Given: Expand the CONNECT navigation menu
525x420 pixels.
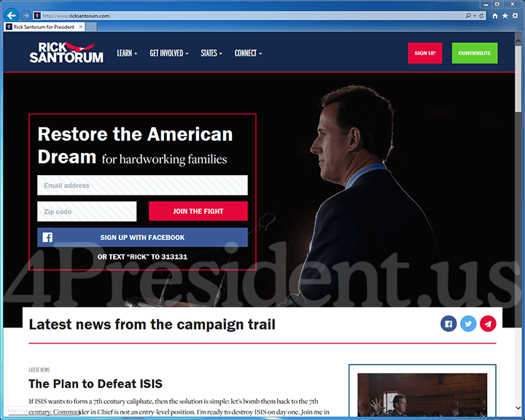Looking at the screenshot, I should point(248,53).
